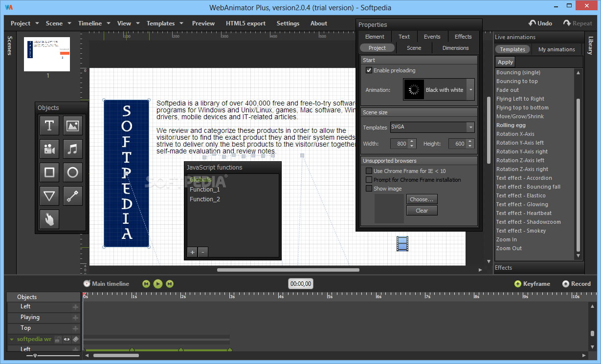Viewport: 601px width, 364px height.
Task: Check Prompt for Chrome Frame installation
Action: coord(369,180)
